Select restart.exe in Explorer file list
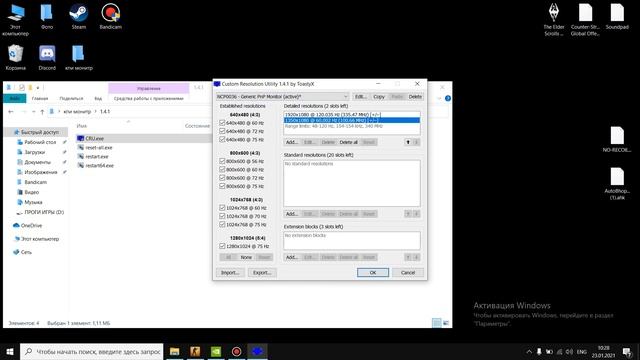The width and height of the screenshot is (640, 360). point(97,156)
